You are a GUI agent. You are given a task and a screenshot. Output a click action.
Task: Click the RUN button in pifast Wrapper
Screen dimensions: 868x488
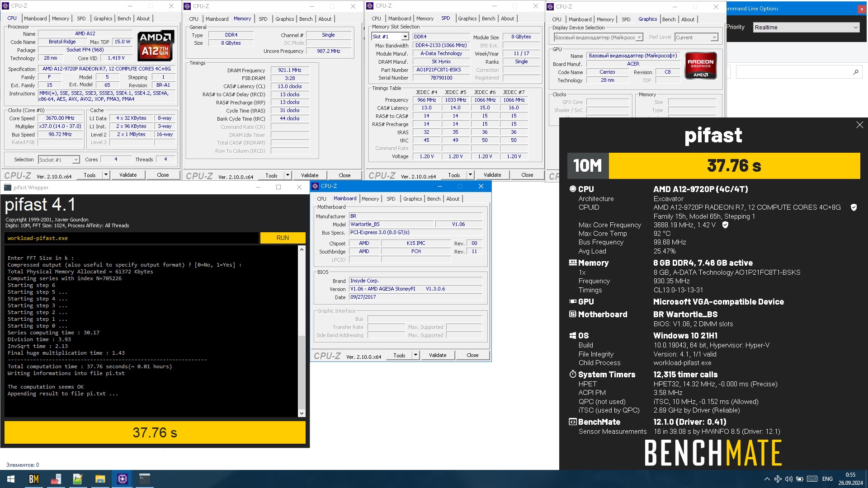283,238
